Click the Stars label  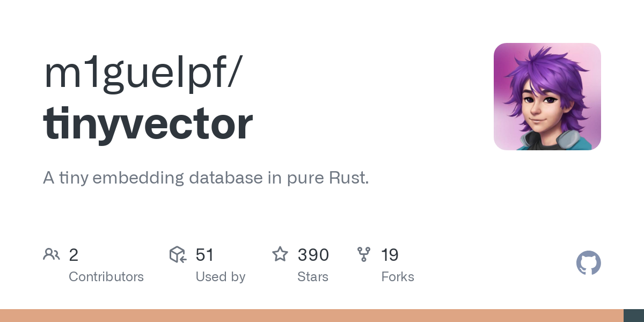point(312,277)
